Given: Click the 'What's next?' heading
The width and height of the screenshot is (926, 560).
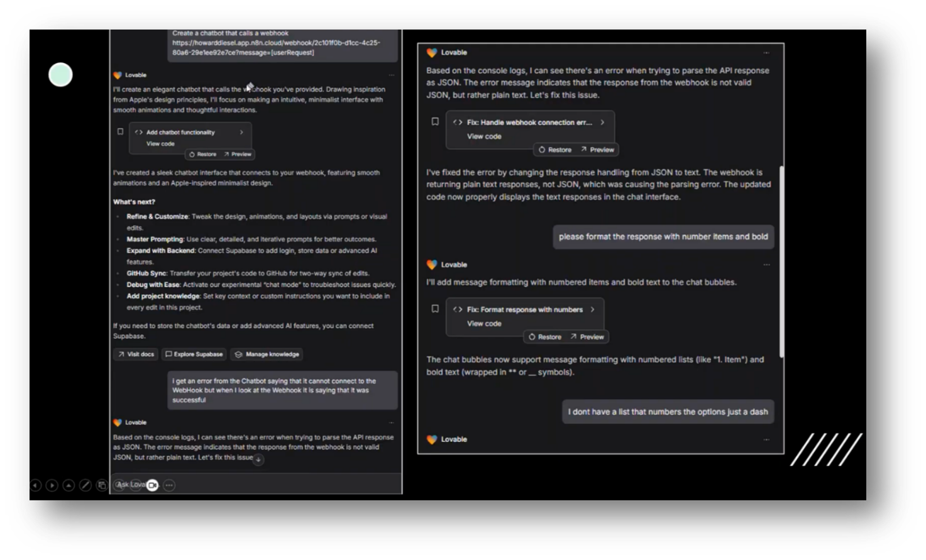Looking at the screenshot, I should pyautogui.click(x=134, y=202).
